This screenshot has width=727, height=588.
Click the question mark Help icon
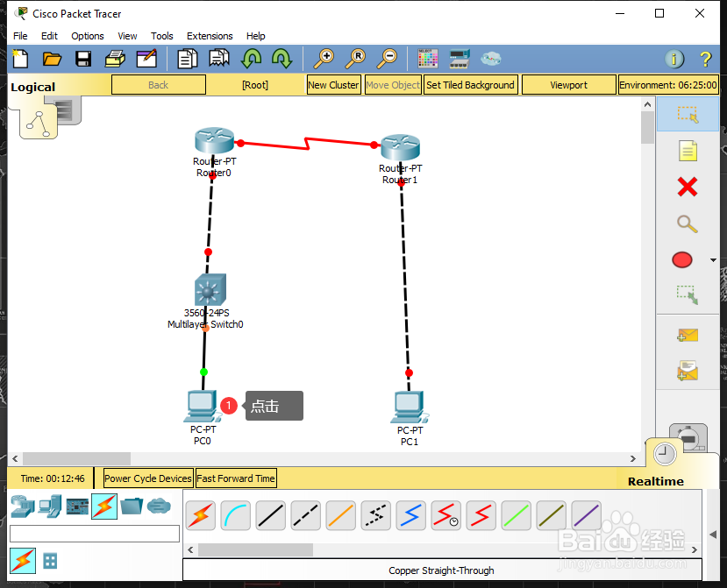(706, 59)
